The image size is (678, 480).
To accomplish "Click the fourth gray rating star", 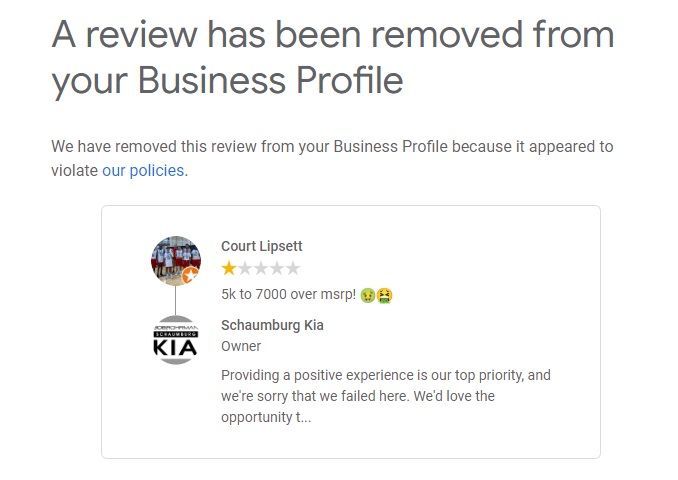I will point(277,268).
